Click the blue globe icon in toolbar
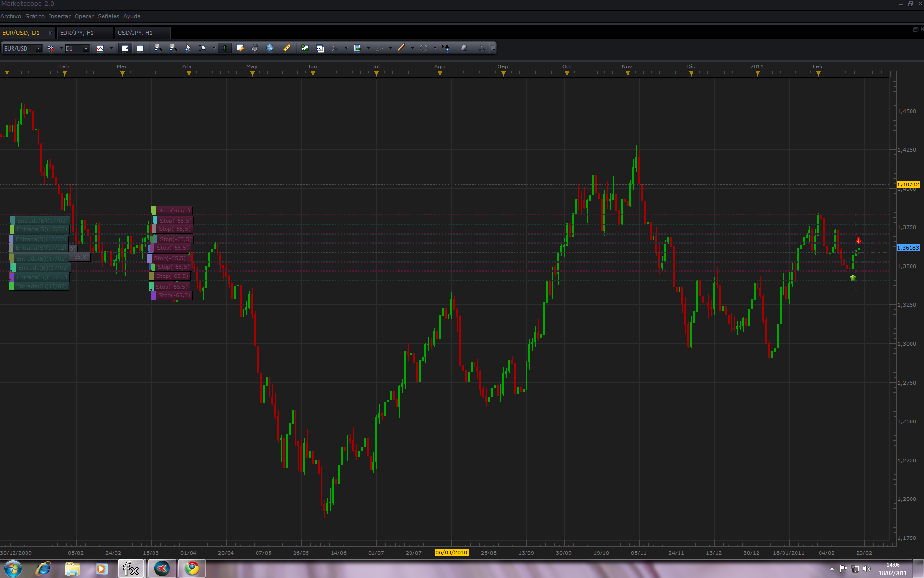924x578 pixels. (x=270, y=48)
